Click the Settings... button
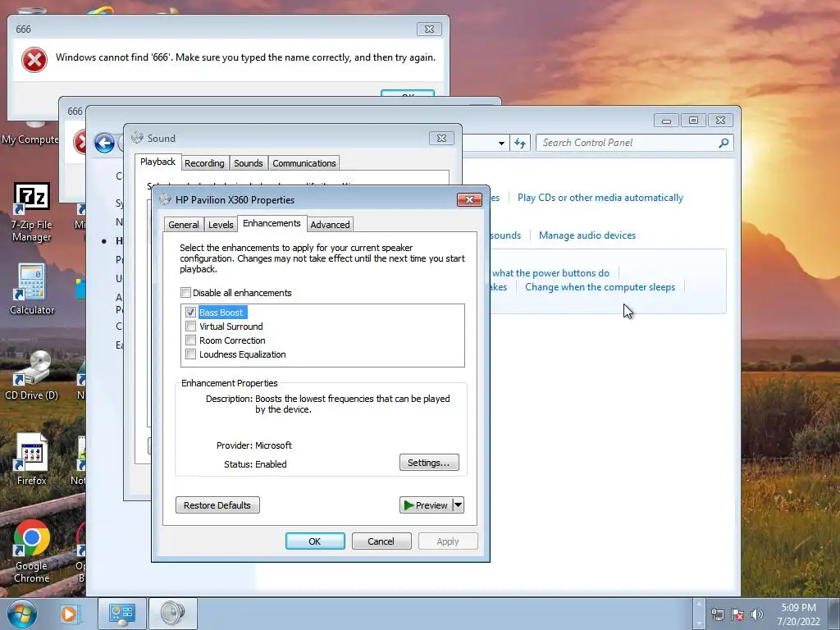The height and width of the screenshot is (630, 840). tap(429, 463)
